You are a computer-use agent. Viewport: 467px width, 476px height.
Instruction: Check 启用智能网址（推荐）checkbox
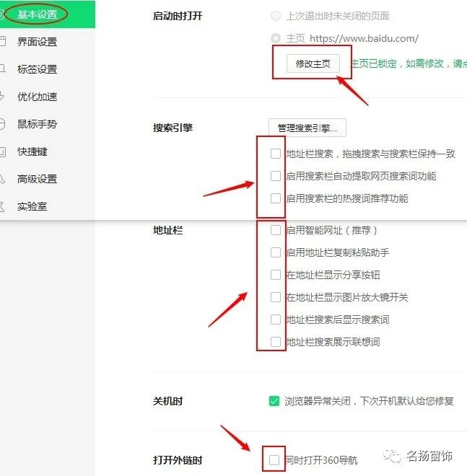point(276,230)
